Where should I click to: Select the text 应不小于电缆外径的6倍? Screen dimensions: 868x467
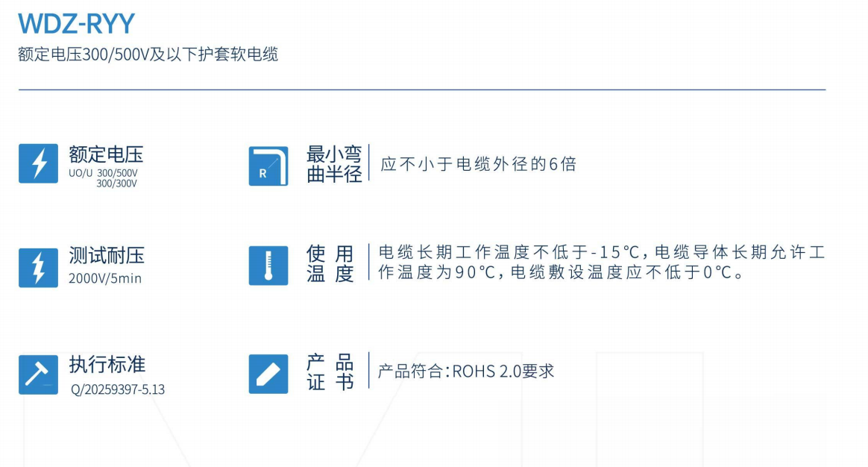click(478, 164)
